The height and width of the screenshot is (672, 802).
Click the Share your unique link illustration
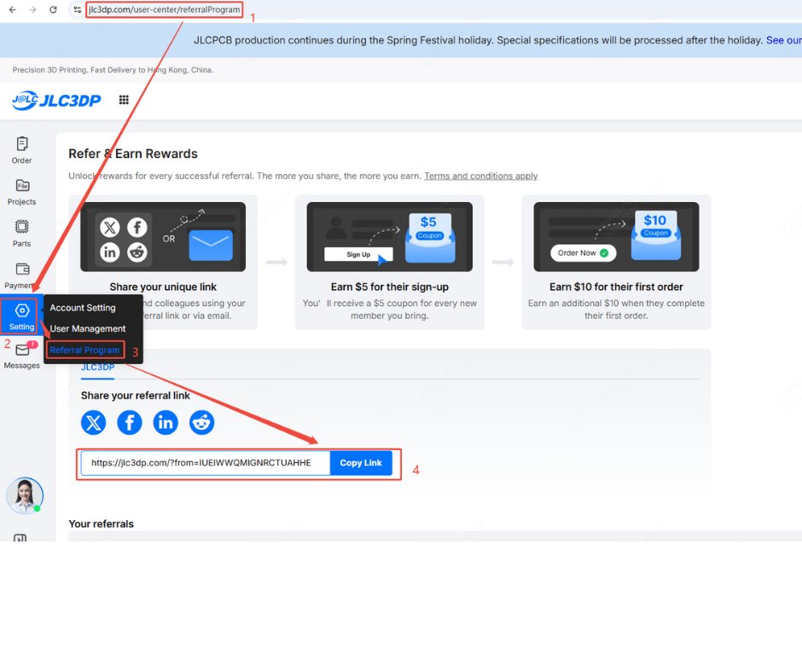click(163, 237)
